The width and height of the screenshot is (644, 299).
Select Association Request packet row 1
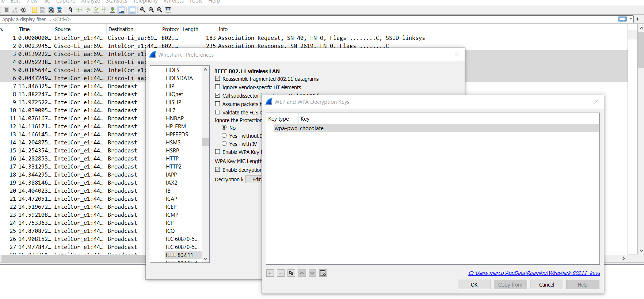coord(314,38)
